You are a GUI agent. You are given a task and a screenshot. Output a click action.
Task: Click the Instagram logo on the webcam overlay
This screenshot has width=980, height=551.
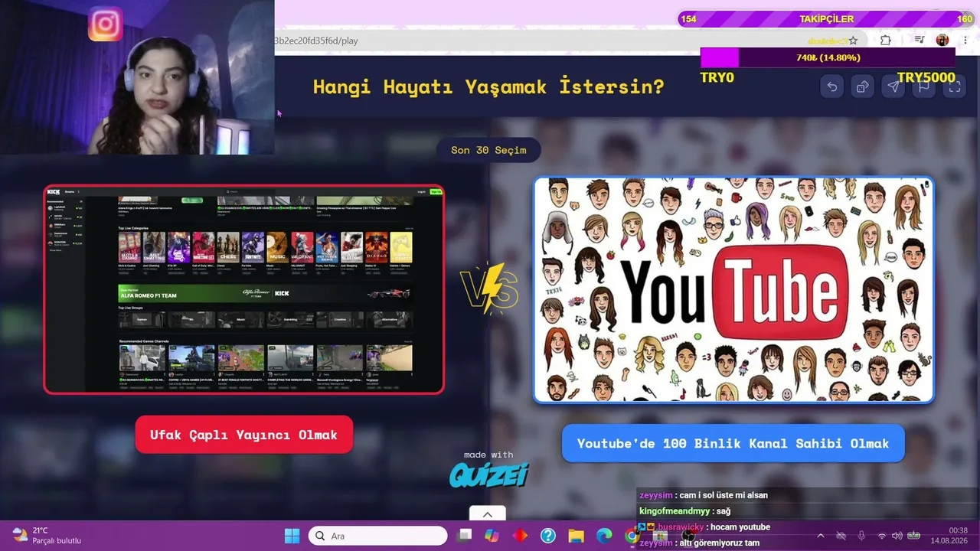click(106, 24)
